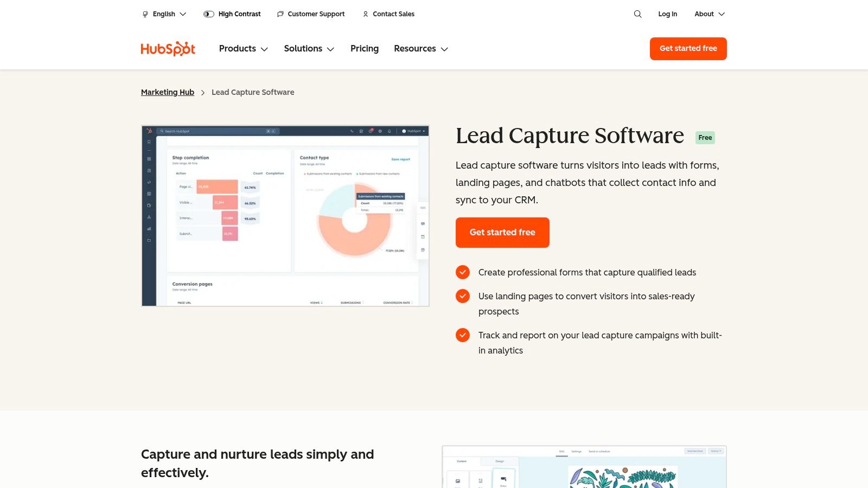The image size is (868, 488).
Task: Expand the Solutions dropdown
Action: [x=309, y=49]
